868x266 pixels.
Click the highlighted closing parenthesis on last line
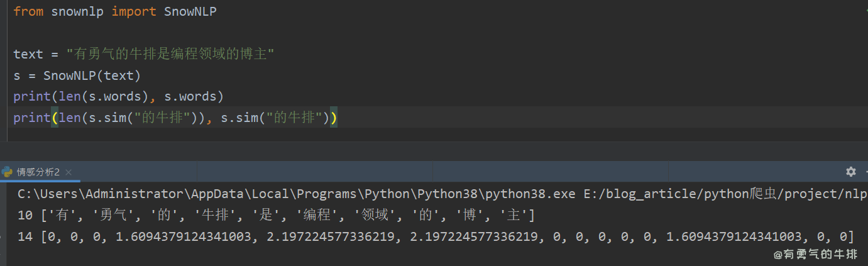[x=334, y=118]
